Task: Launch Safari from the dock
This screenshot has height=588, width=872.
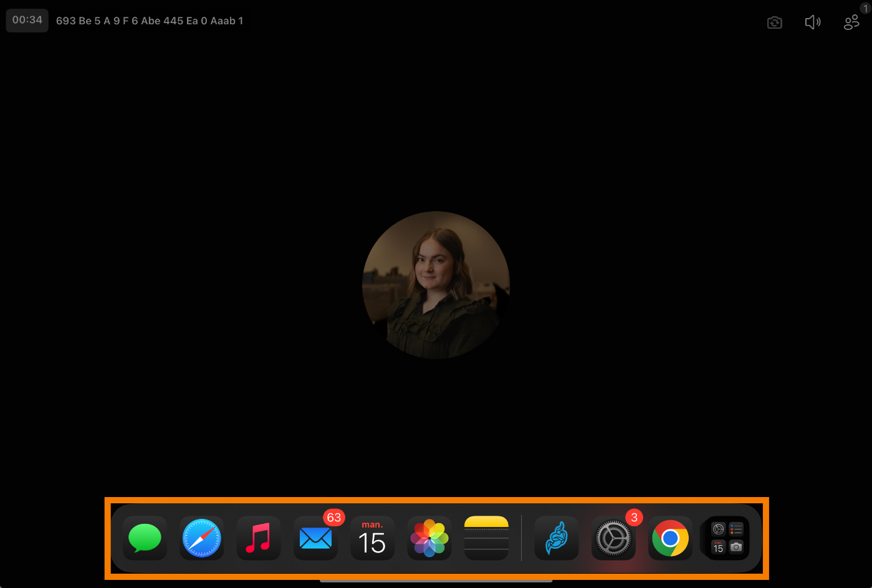Action: (202, 538)
